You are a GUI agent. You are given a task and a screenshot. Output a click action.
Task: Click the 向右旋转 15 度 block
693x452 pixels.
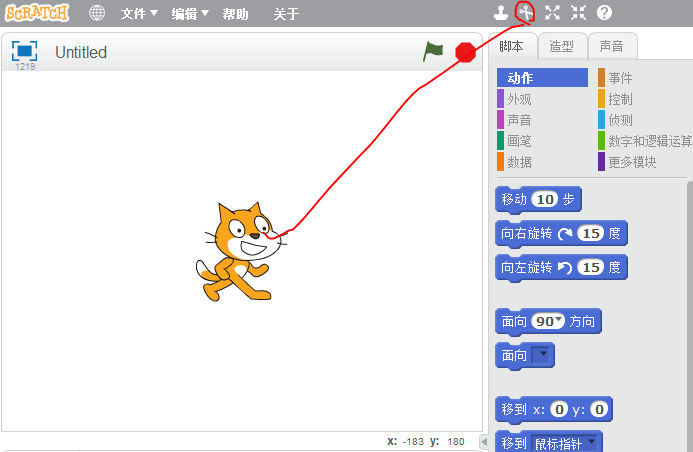pyautogui.click(x=561, y=234)
